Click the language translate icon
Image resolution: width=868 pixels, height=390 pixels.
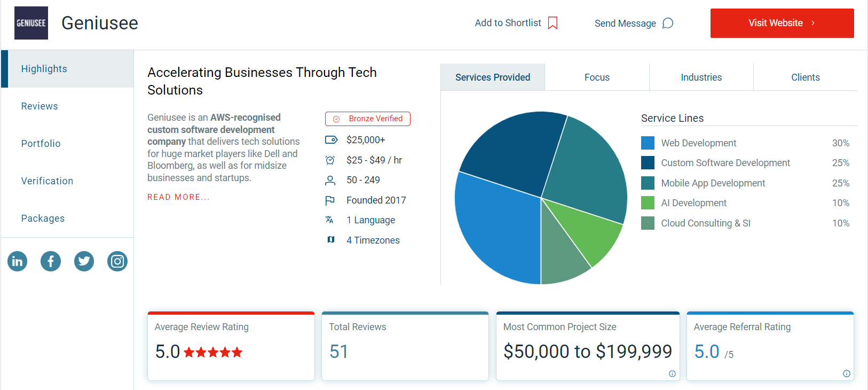click(329, 220)
